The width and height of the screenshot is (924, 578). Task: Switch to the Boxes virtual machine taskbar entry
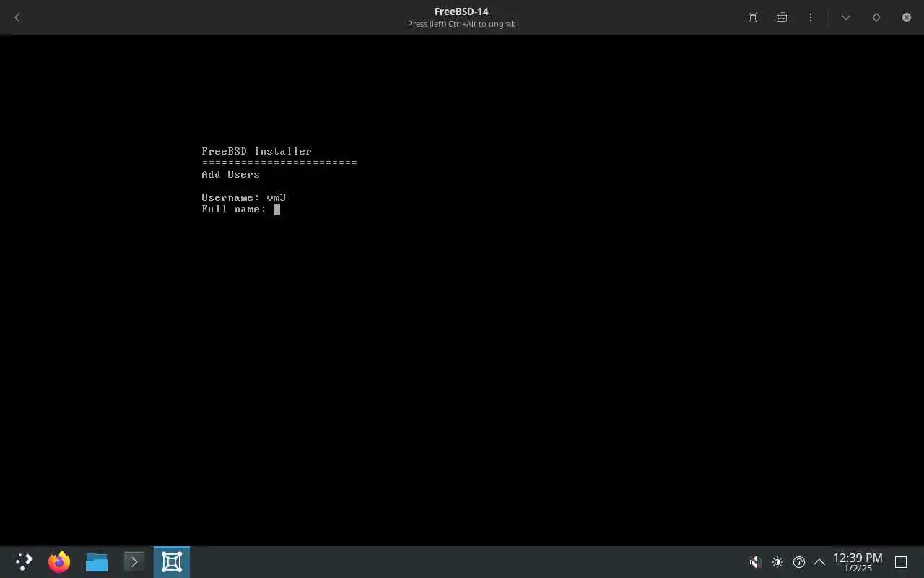click(172, 562)
